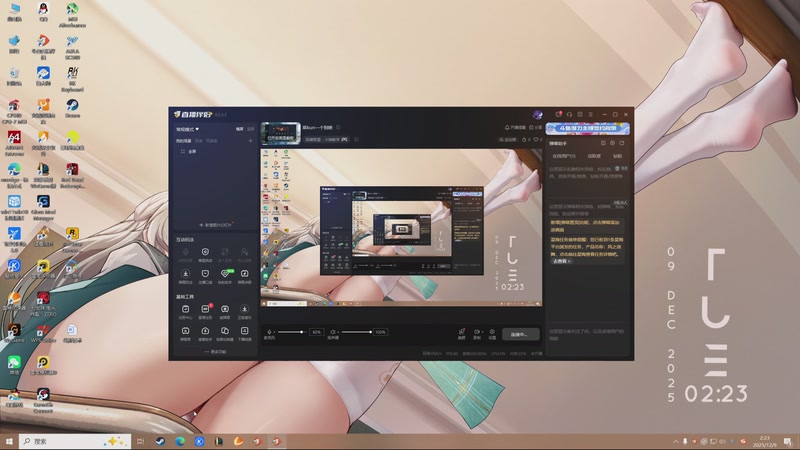Image resolution: width=800 pixels, height=450 pixels.
Task: Open the person icon tool in 互动玩法
Action: 244,254
